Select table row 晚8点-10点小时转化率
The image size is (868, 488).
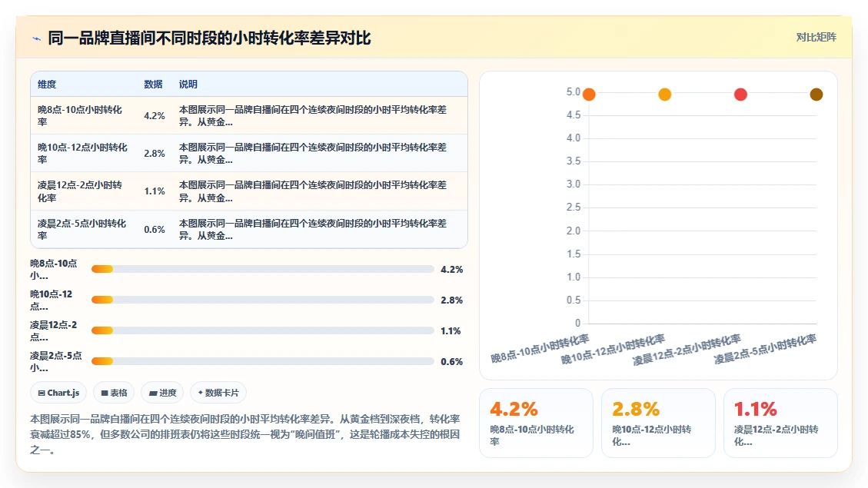pyautogui.click(x=249, y=115)
